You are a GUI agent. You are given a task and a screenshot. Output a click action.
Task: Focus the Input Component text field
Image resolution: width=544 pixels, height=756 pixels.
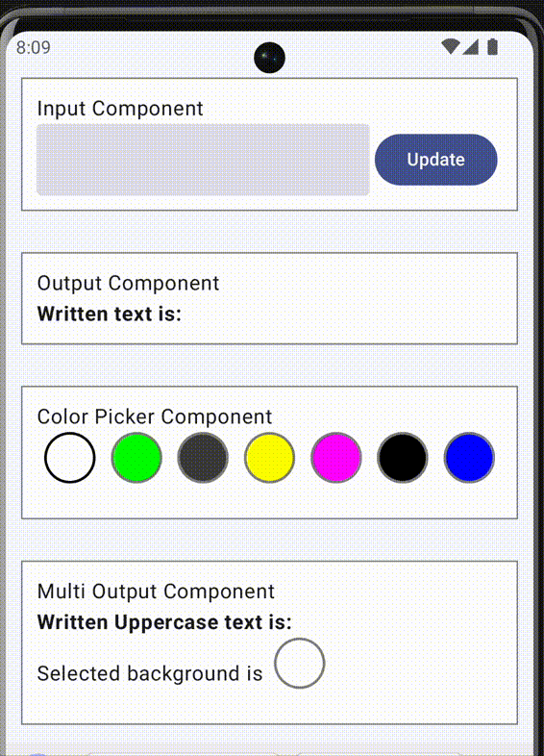point(203,160)
